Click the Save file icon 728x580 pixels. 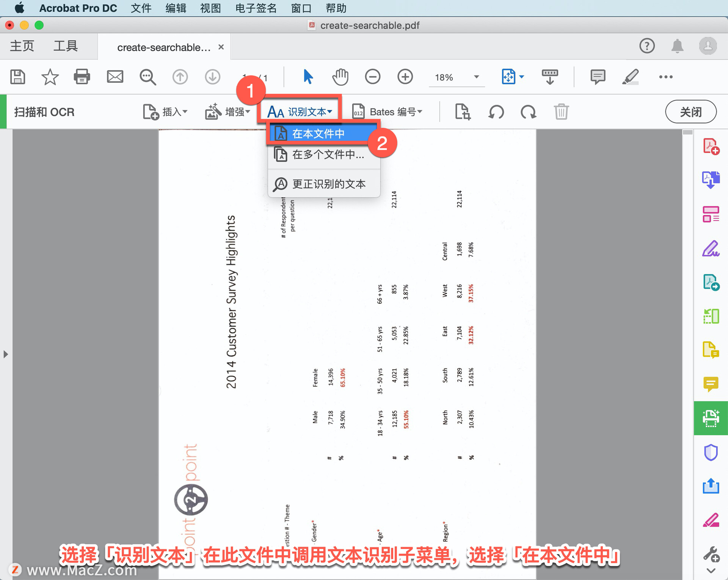17,77
